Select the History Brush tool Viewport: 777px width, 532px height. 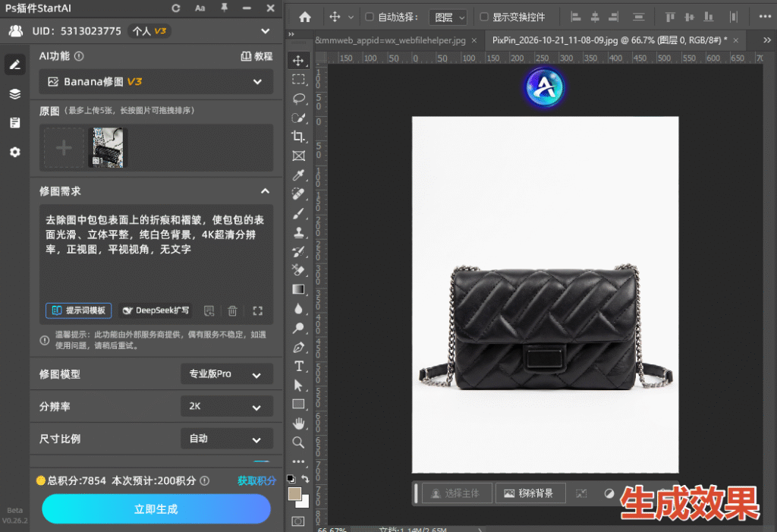298,251
